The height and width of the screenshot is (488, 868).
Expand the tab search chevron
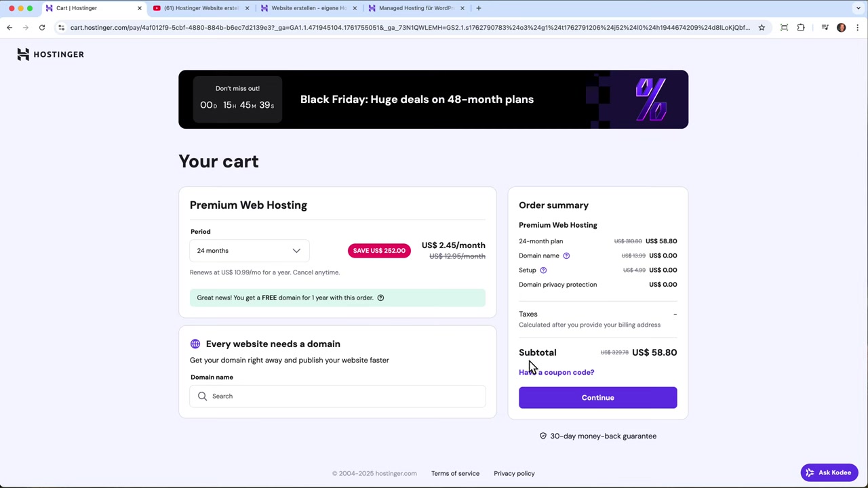click(859, 8)
